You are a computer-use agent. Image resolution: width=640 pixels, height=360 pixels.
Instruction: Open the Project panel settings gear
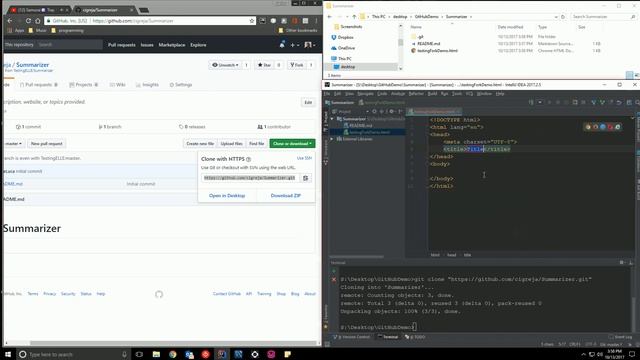pyautogui.click(x=391, y=111)
